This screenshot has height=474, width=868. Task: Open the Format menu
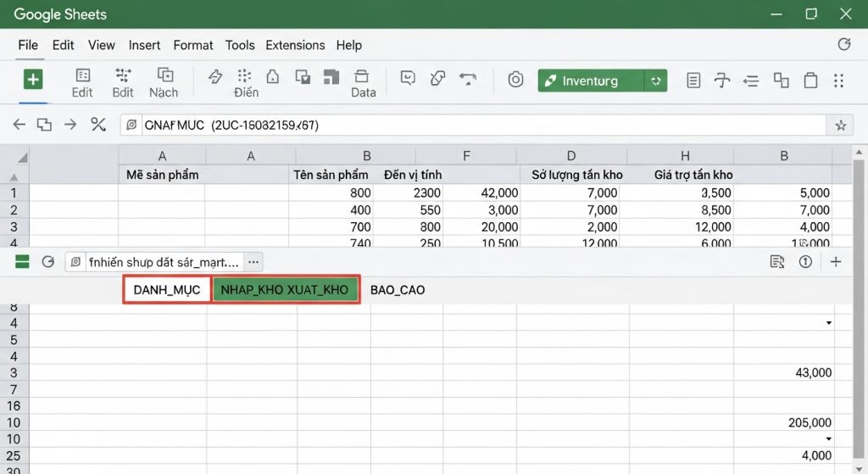(x=192, y=45)
